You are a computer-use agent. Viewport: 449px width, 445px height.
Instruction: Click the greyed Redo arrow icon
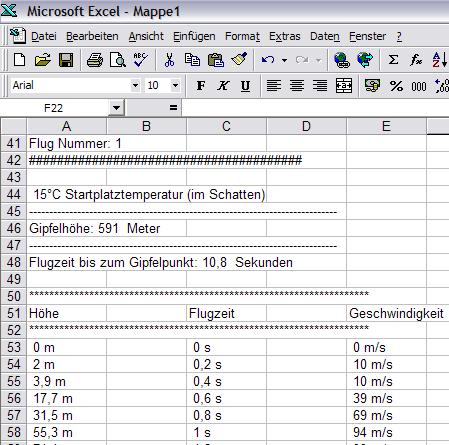[x=302, y=60]
